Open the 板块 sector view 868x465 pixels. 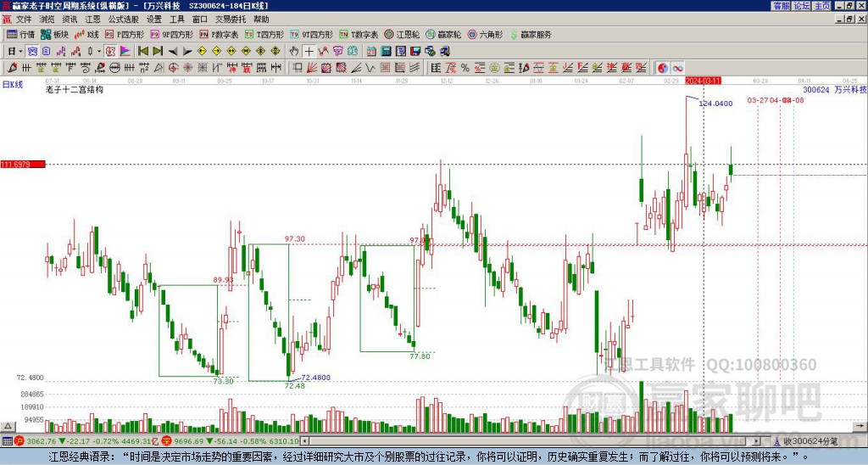click(54, 34)
